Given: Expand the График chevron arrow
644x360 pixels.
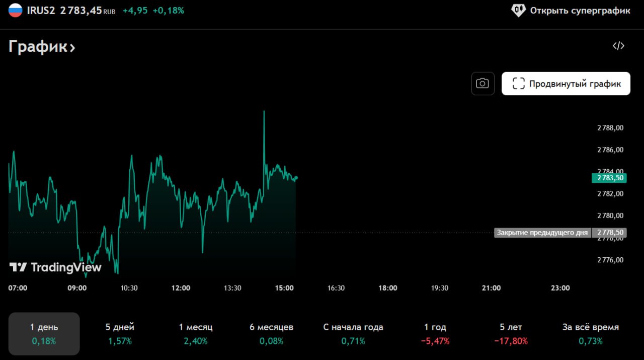Looking at the screenshot, I should coord(72,48).
